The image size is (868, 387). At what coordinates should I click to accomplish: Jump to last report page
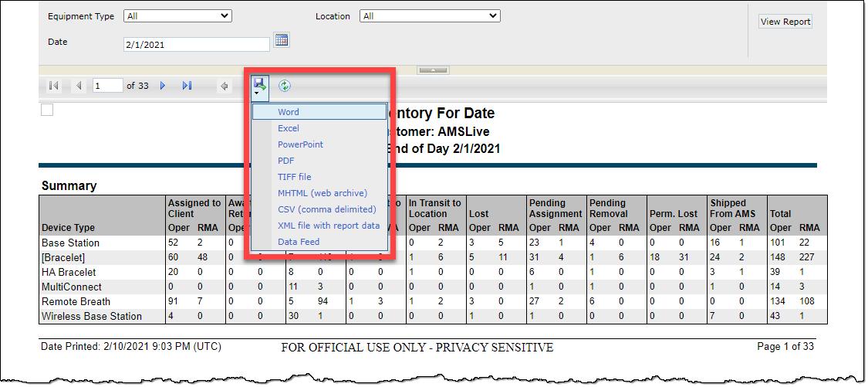[x=187, y=86]
